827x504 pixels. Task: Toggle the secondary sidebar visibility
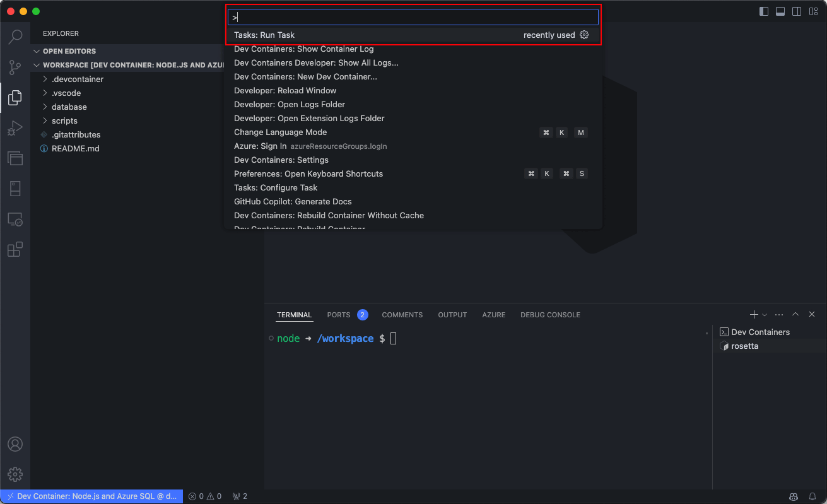pyautogui.click(x=796, y=11)
